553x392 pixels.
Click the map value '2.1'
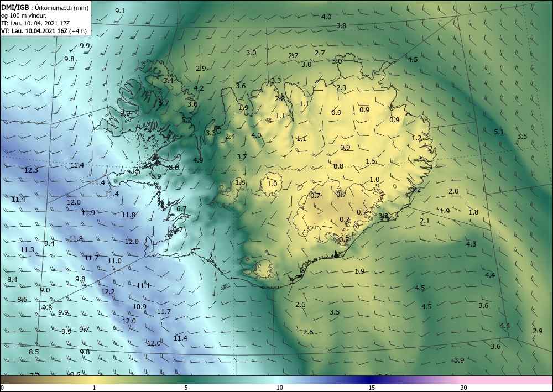(x=425, y=221)
